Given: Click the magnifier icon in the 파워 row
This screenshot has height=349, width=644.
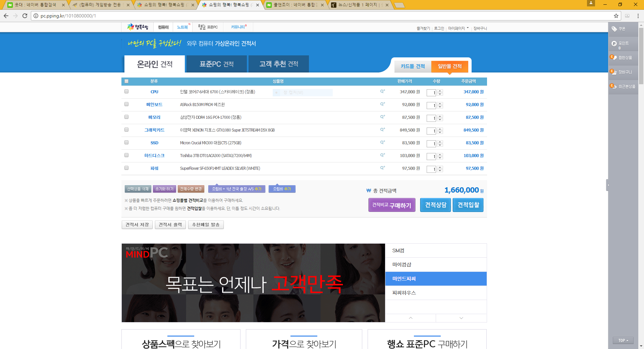Looking at the screenshot, I should [382, 168].
